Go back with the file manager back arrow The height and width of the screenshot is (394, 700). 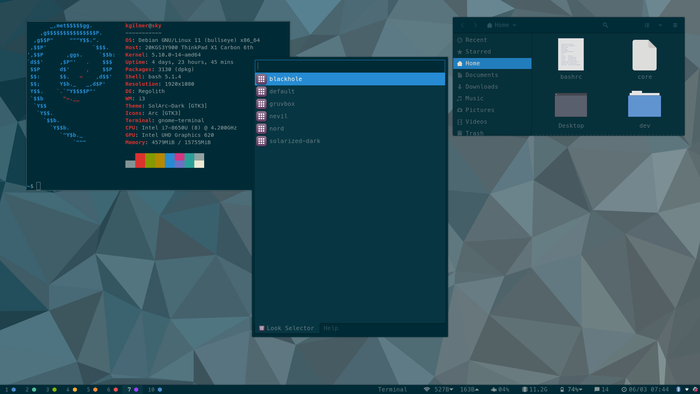(x=463, y=25)
